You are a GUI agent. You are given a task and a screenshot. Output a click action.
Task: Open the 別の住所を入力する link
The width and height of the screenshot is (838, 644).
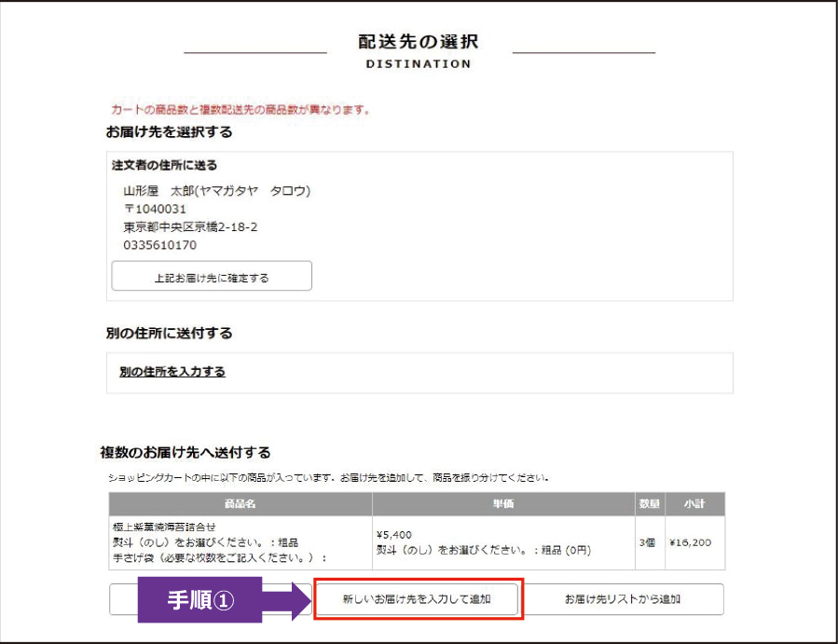tap(172, 372)
